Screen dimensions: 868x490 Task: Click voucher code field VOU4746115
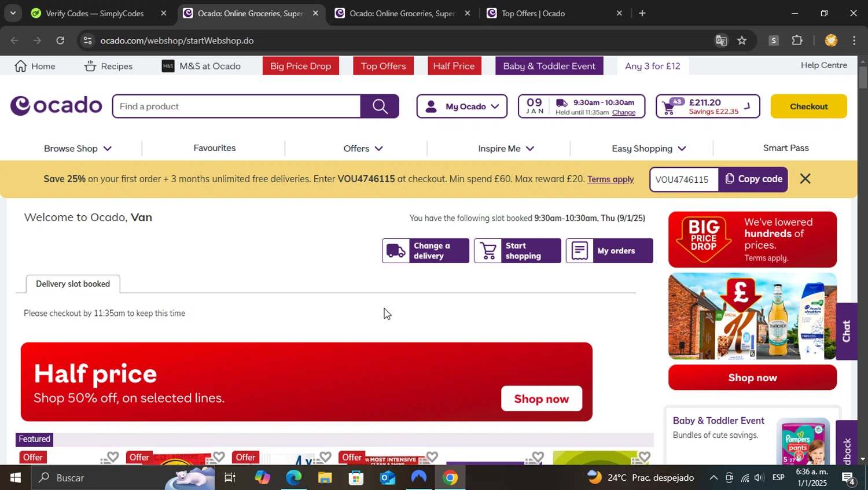(x=684, y=179)
